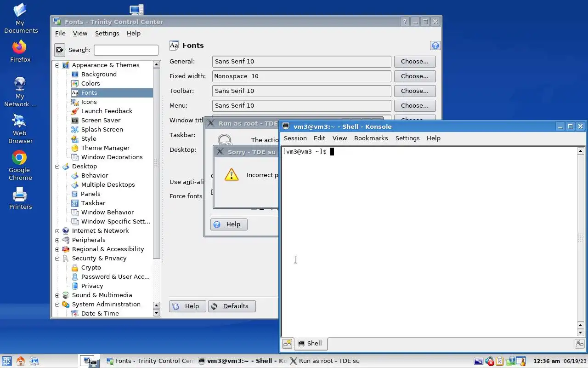The height and width of the screenshot is (368, 588).
Task: Select Panels item in the tree
Action: pos(90,194)
